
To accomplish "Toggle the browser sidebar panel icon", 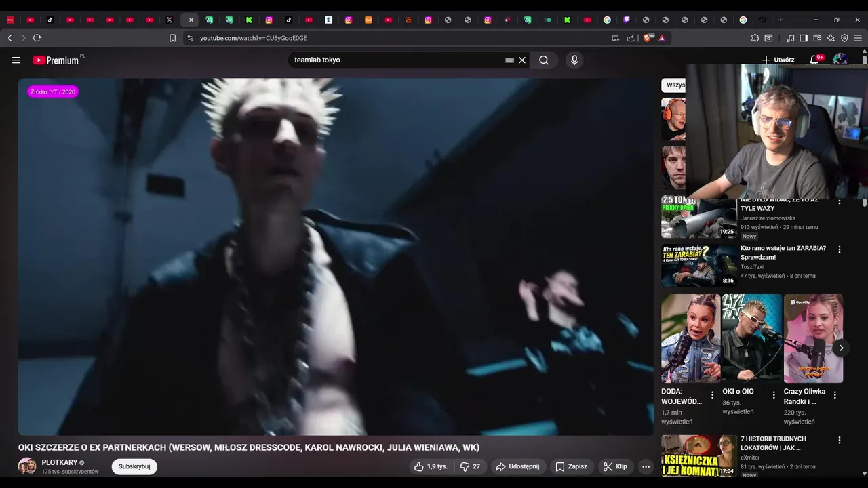I will click(804, 38).
